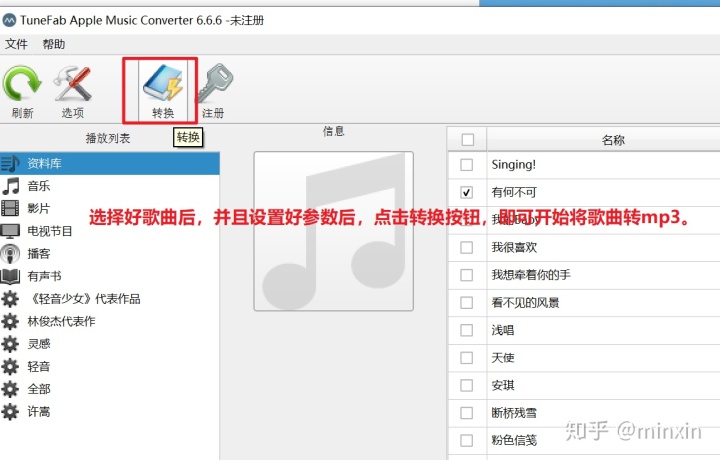Image resolution: width=720 pixels, height=460 pixels.
Task: Open Options (选项) hammer-and-screwdriver icon
Action: pos(73,83)
